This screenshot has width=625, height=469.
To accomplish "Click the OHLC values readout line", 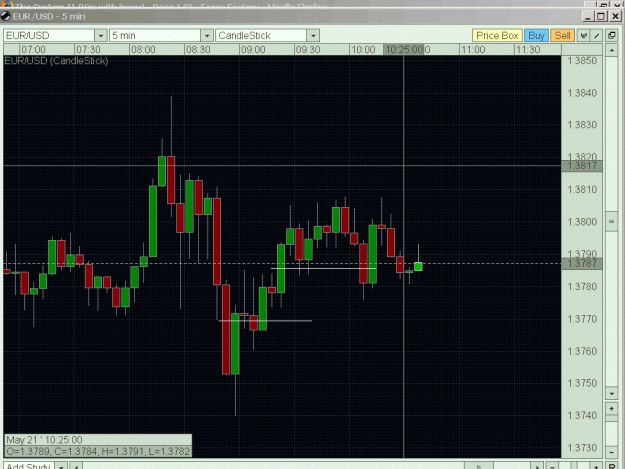I will pos(98,451).
